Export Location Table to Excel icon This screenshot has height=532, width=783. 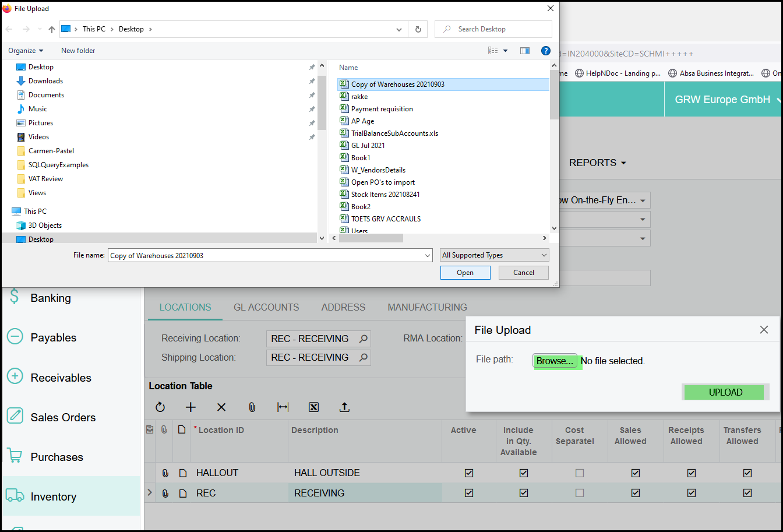[313, 407]
